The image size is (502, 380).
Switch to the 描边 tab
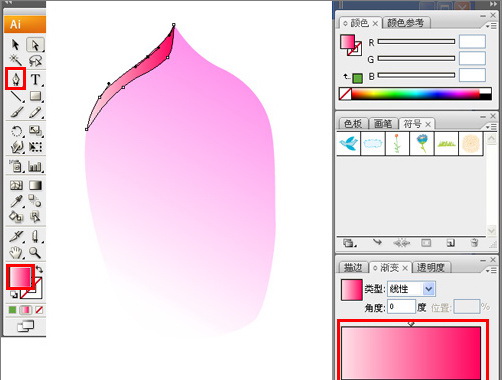point(353,267)
